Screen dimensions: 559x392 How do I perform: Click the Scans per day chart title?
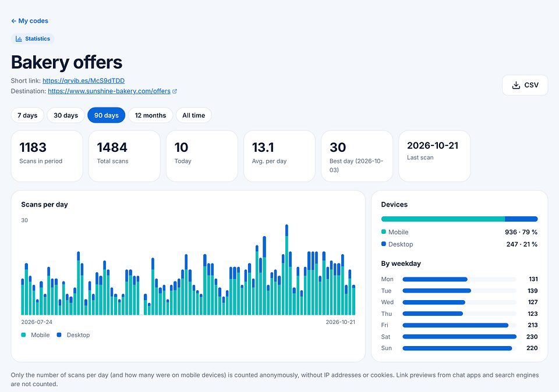(x=44, y=205)
